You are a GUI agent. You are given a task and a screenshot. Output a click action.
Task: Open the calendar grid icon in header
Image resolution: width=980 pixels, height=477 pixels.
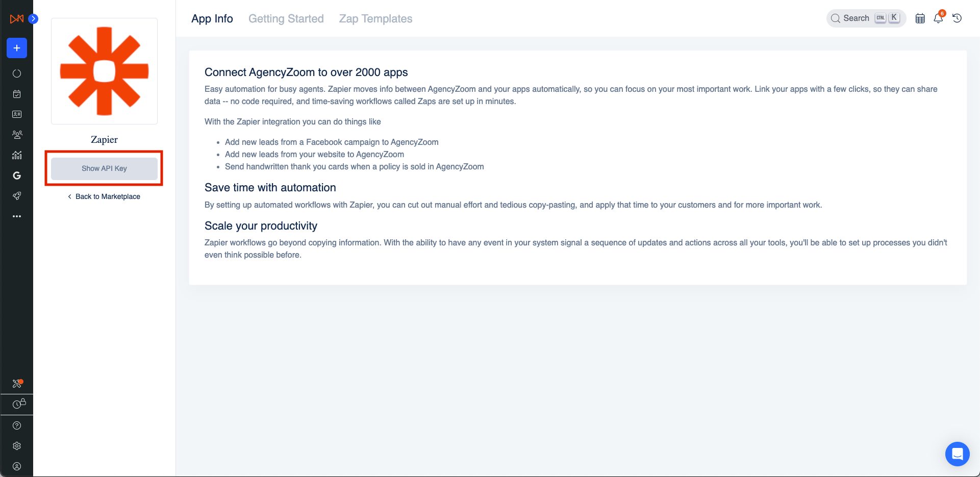tap(920, 18)
